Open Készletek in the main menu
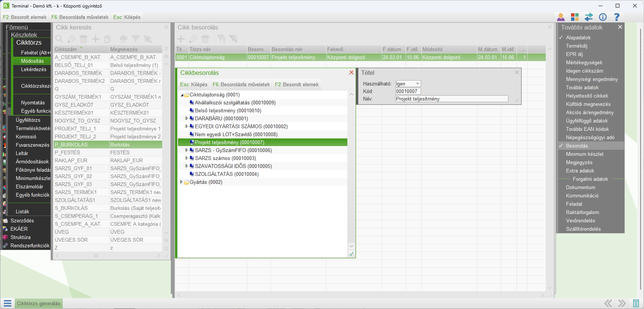This screenshot has width=644, height=309. click(24, 35)
